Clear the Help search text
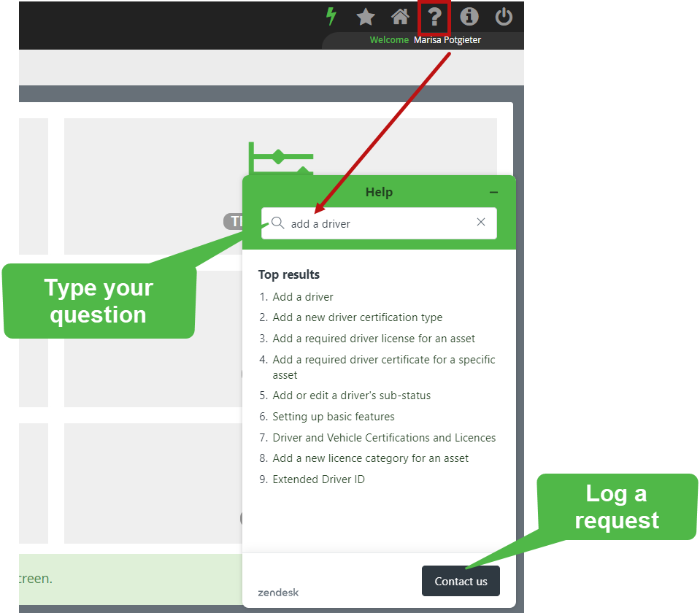 point(481,222)
